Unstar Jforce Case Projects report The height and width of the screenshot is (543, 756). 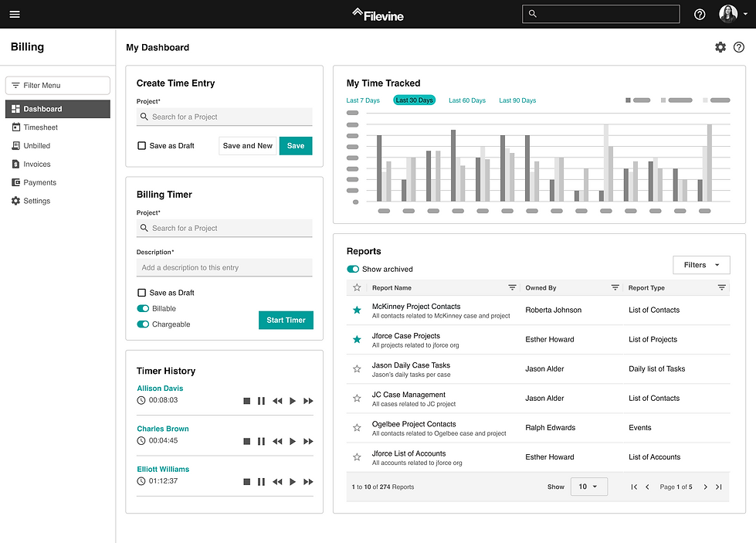pyautogui.click(x=357, y=340)
